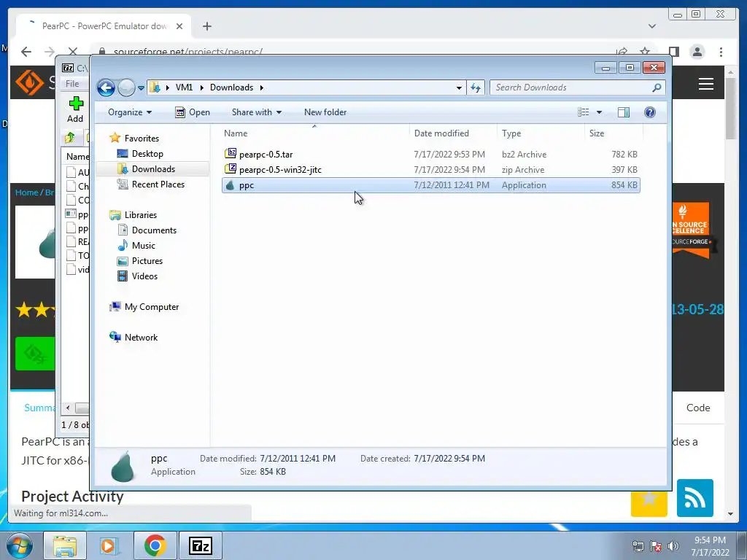This screenshot has width=747, height=560.
Task: Toggle Chrome side panel icon
Action: 673,52
